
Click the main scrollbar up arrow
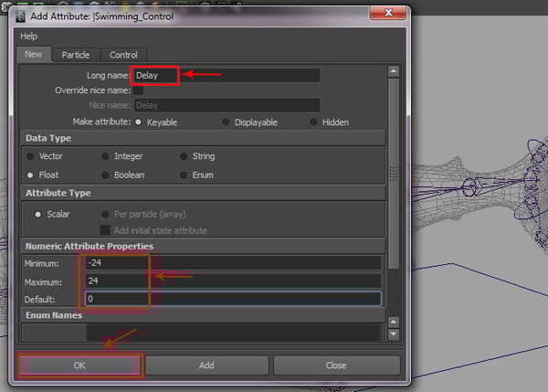pyautogui.click(x=393, y=71)
